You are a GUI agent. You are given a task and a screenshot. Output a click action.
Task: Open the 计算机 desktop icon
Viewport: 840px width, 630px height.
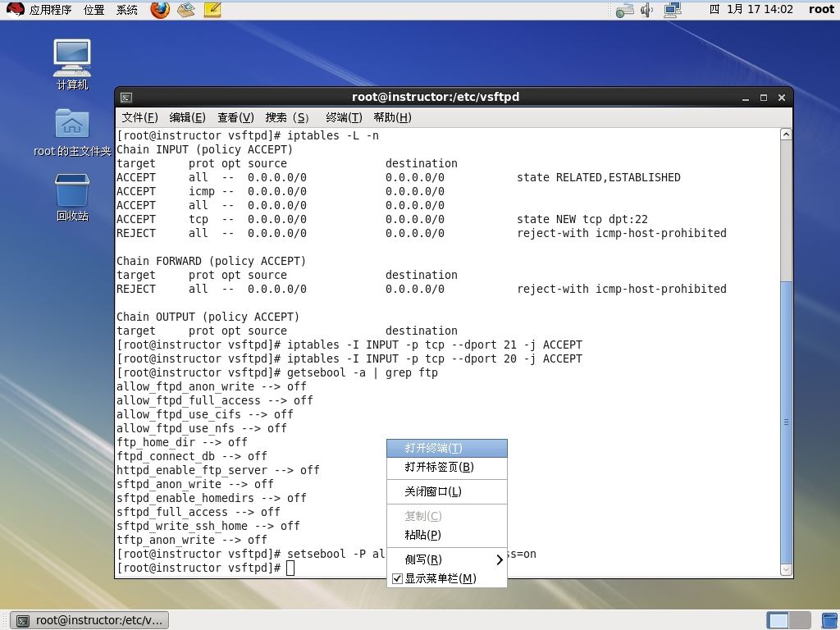point(72,64)
